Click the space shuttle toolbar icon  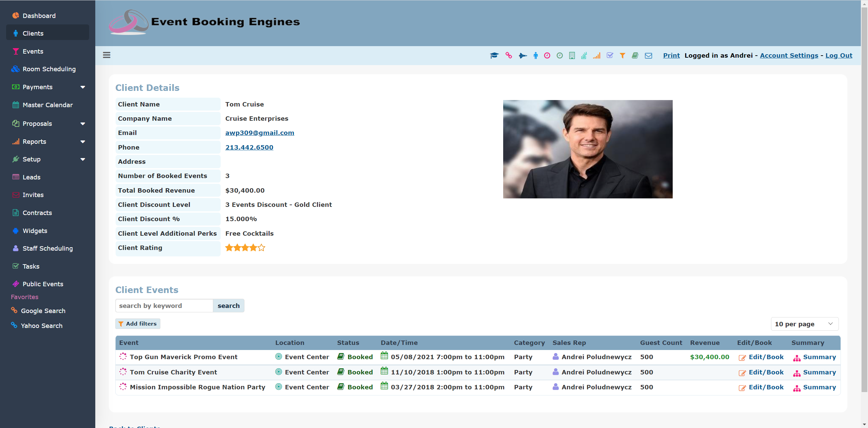522,56
